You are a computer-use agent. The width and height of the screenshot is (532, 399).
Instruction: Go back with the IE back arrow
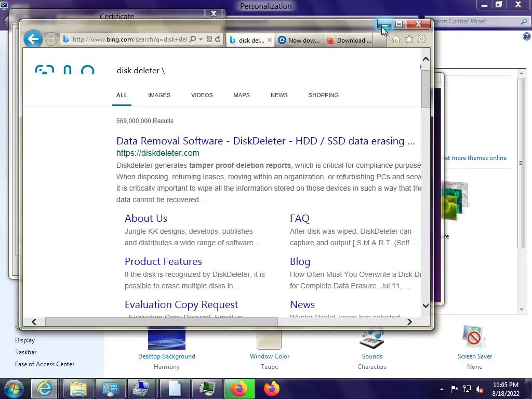click(x=33, y=39)
